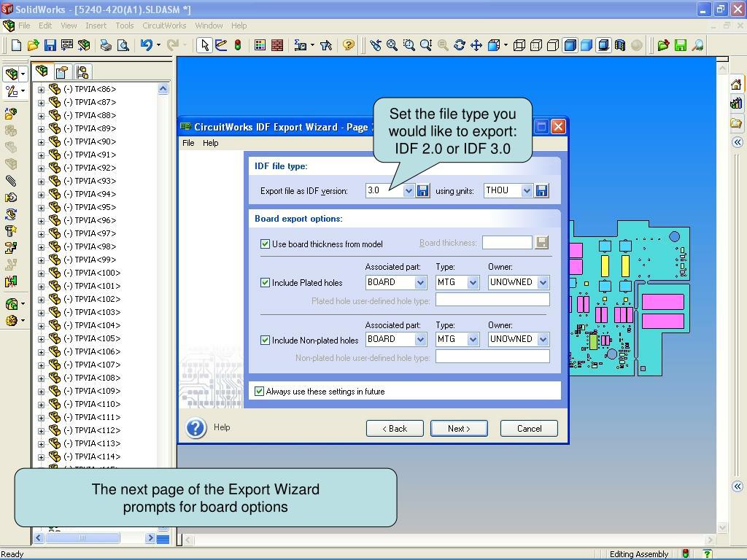
Task: Undo the last action
Action: point(146,45)
